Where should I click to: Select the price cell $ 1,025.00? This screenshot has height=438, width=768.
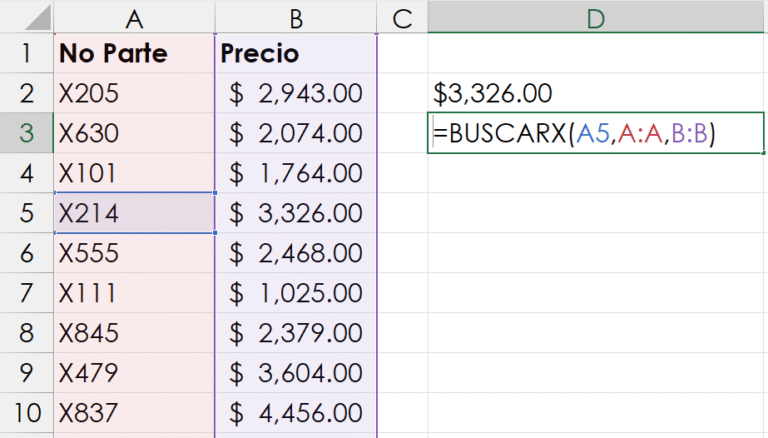296,293
